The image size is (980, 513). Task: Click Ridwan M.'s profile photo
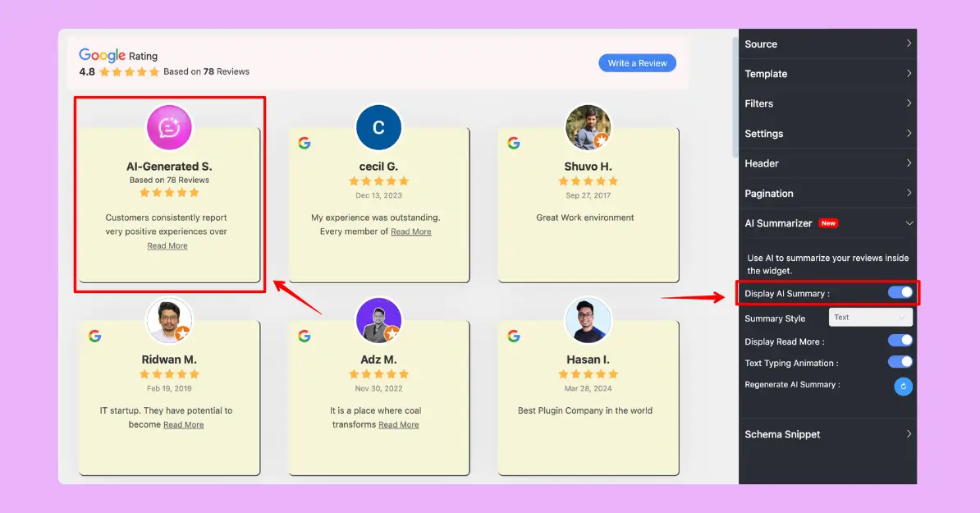click(x=169, y=320)
